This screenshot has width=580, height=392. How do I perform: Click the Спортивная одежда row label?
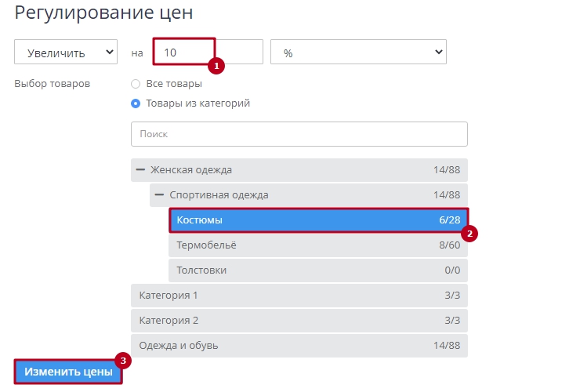pos(219,195)
